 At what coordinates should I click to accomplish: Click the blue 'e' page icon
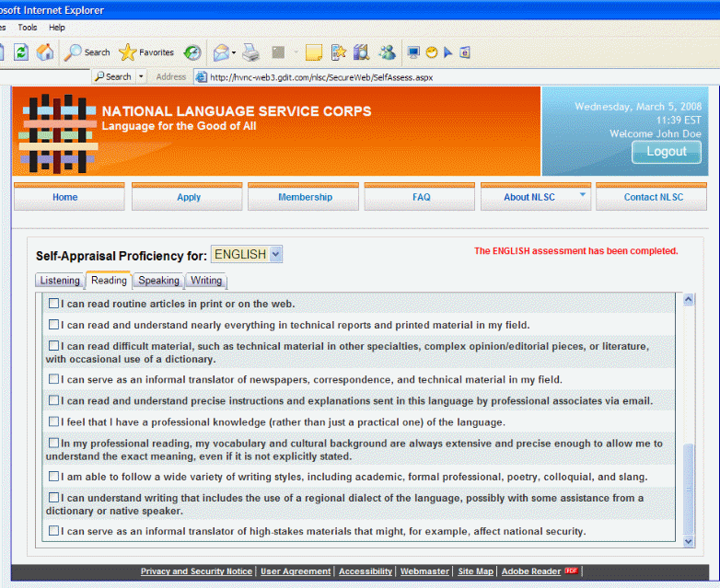(465, 52)
